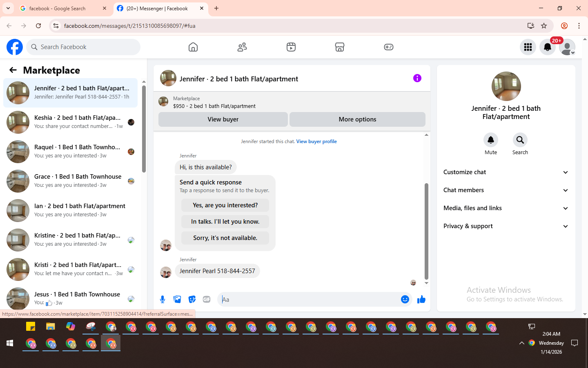Open the Marketplace storefront icon
This screenshot has height=368, width=588.
pos(340,47)
